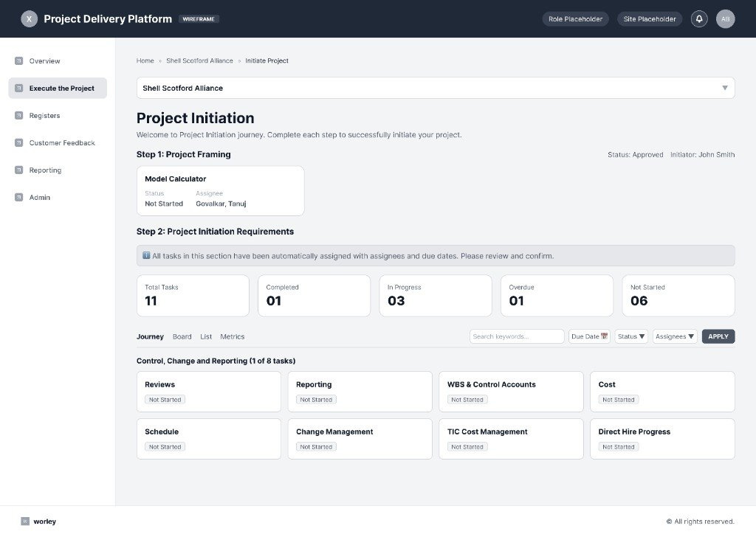756x537 pixels.
Task: Open Registers from the sidebar
Action: pyautogui.click(x=58, y=116)
